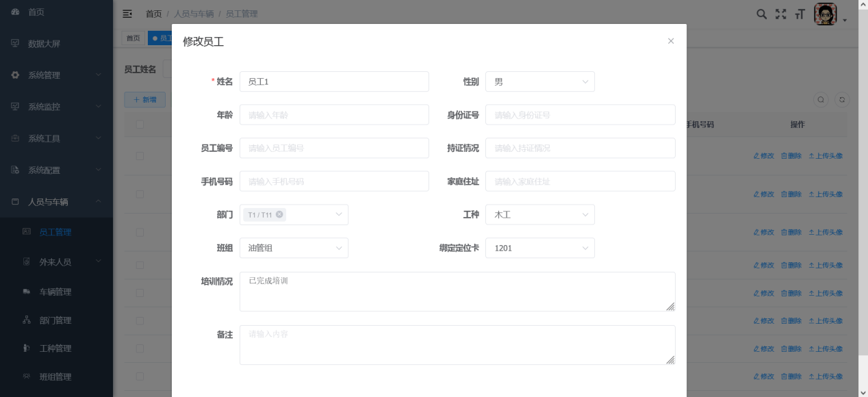
Task: Collapse sidebar with the hamburger icon
Action: [127, 14]
